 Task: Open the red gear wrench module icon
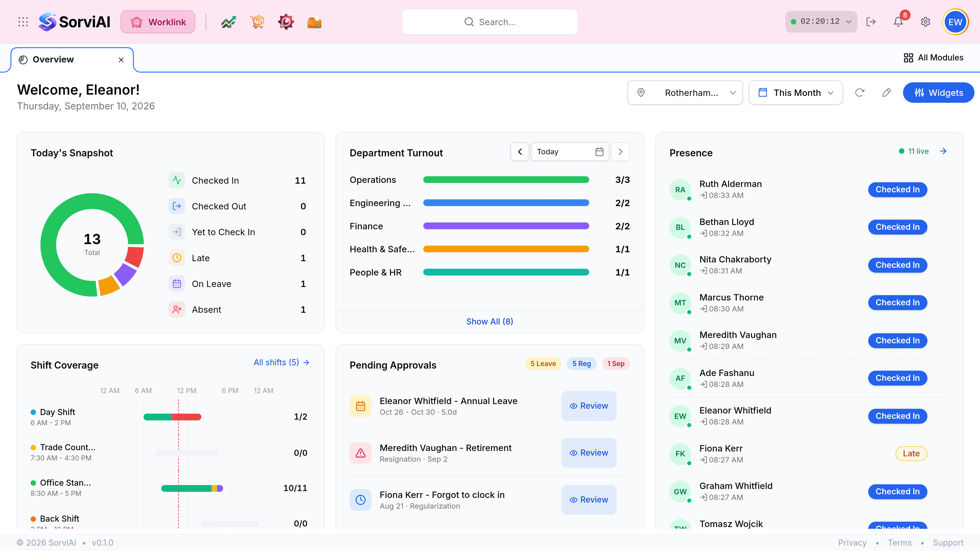point(286,22)
